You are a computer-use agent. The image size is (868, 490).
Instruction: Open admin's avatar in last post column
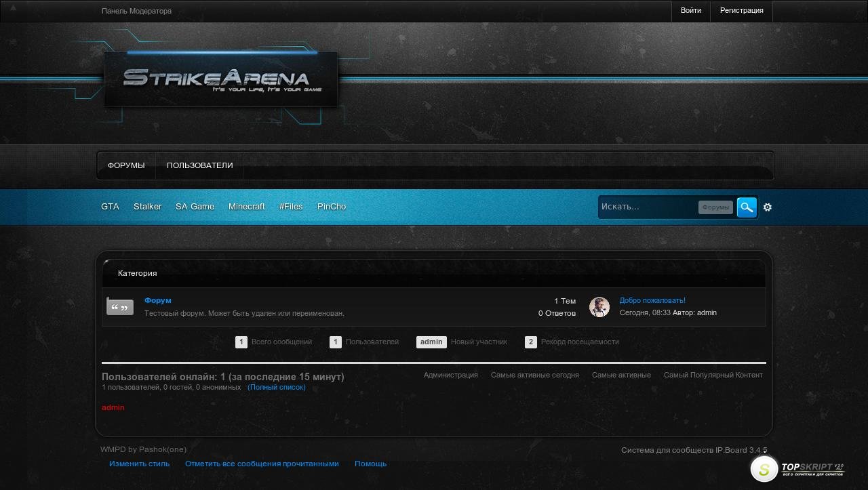599,307
